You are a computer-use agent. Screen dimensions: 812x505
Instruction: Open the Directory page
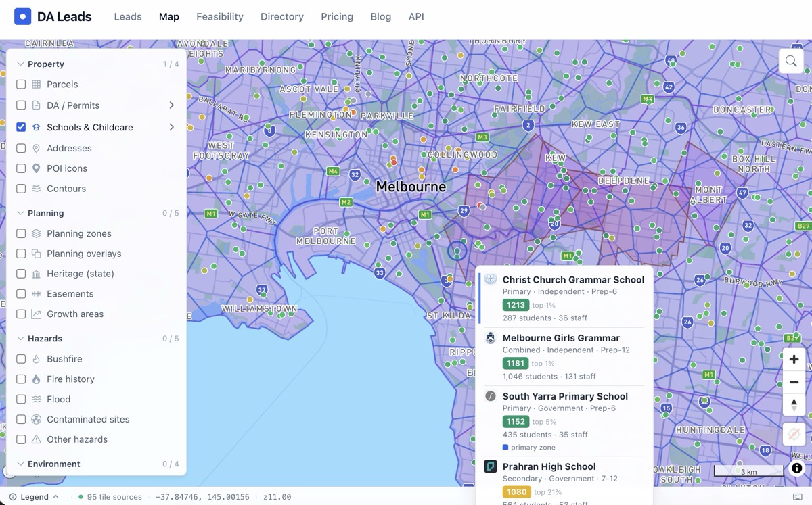point(282,17)
